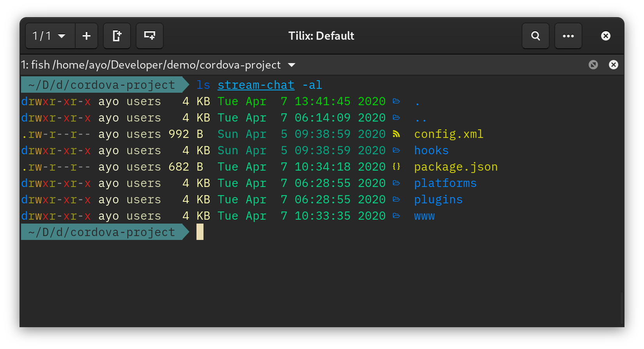Click the folder icon beside the '.' entry
This screenshot has height=349, width=644.
(396, 101)
